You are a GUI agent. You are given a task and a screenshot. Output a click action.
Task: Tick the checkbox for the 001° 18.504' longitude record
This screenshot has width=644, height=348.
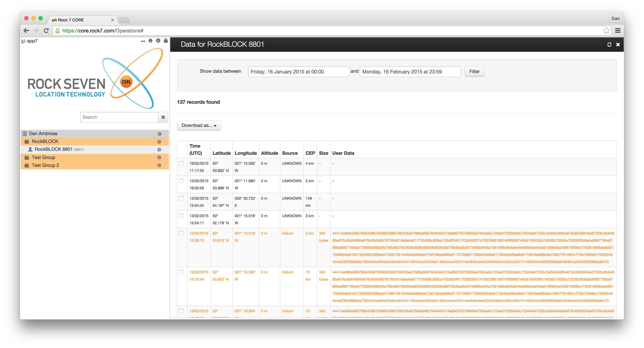[x=181, y=311]
